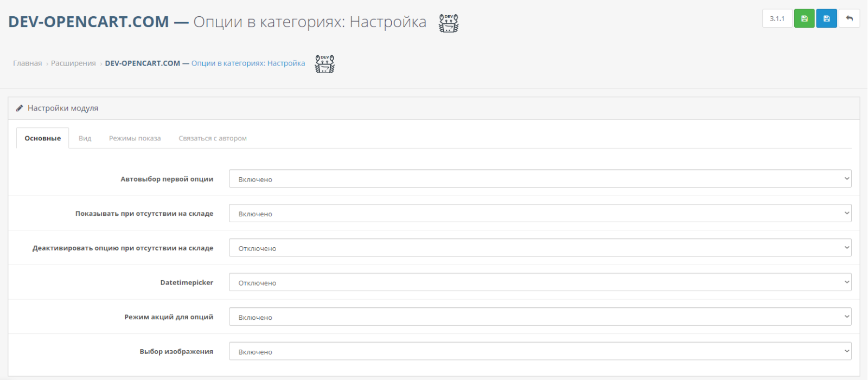Click Деактивировать опцию при отсутствии на складе label
The width and height of the screenshot is (868, 380).
click(123, 248)
